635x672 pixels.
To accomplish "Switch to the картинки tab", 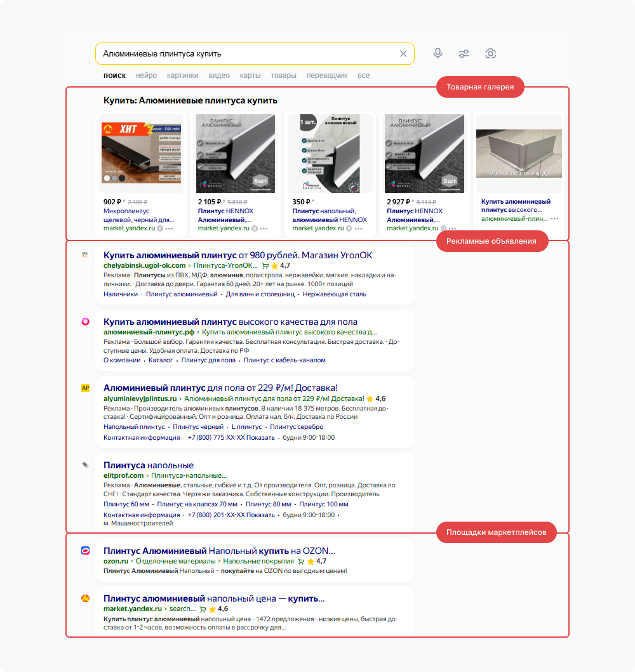I will click(x=182, y=76).
